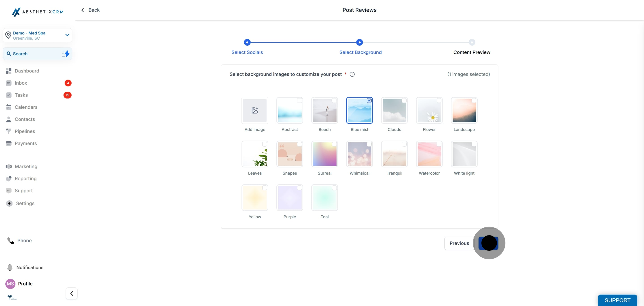Click the Previous button
This screenshot has height=306, width=644.
pos(459,243)
